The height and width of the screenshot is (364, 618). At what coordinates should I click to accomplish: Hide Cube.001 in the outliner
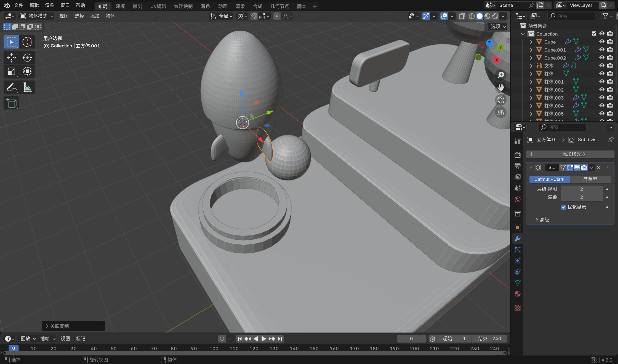(x=602, y=50)
